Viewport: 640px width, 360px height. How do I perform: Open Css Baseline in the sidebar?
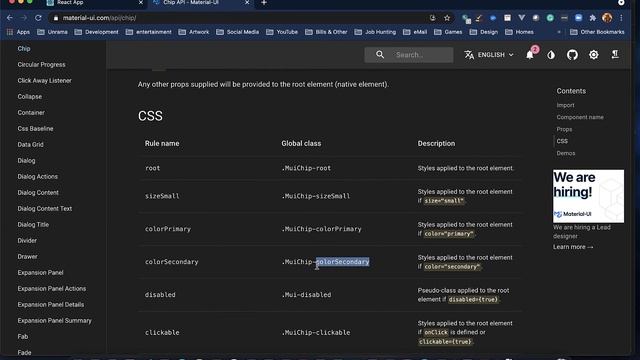tap(35, 128)
